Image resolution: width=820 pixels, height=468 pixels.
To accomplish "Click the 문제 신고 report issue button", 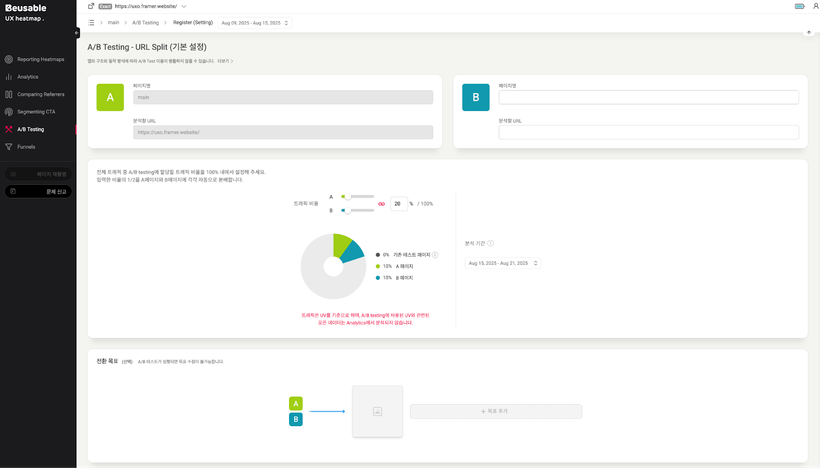I will point(38,191).
